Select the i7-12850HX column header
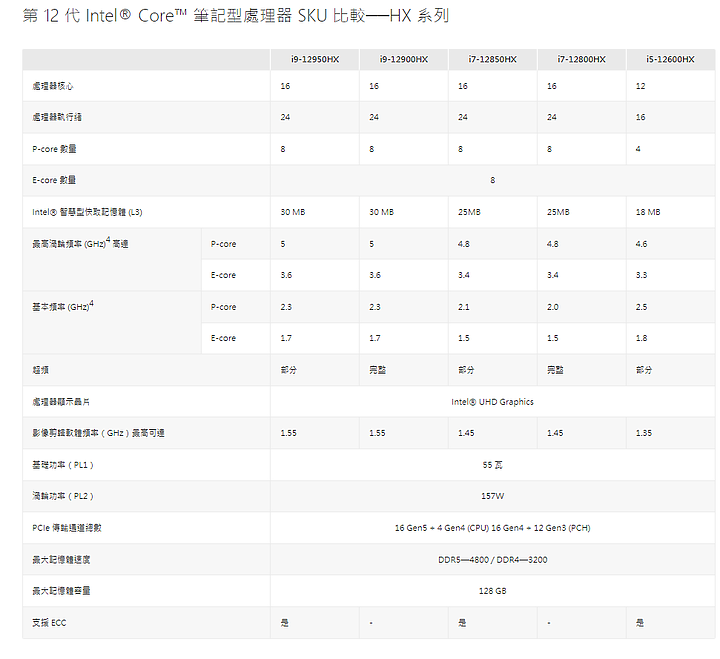This screenshot has width=720, height=659. (x=492, y=59)
